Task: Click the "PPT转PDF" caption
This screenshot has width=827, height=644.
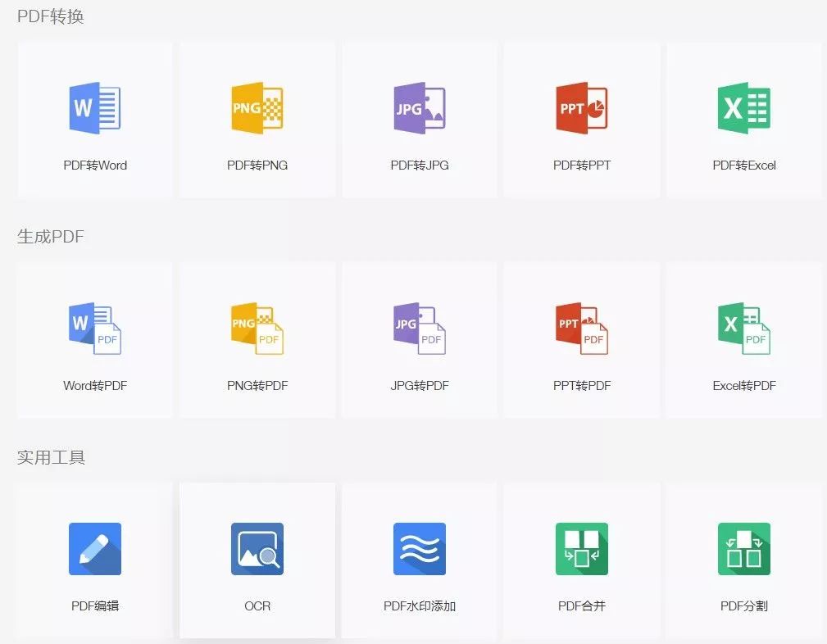Action: [x=582, y=386]
